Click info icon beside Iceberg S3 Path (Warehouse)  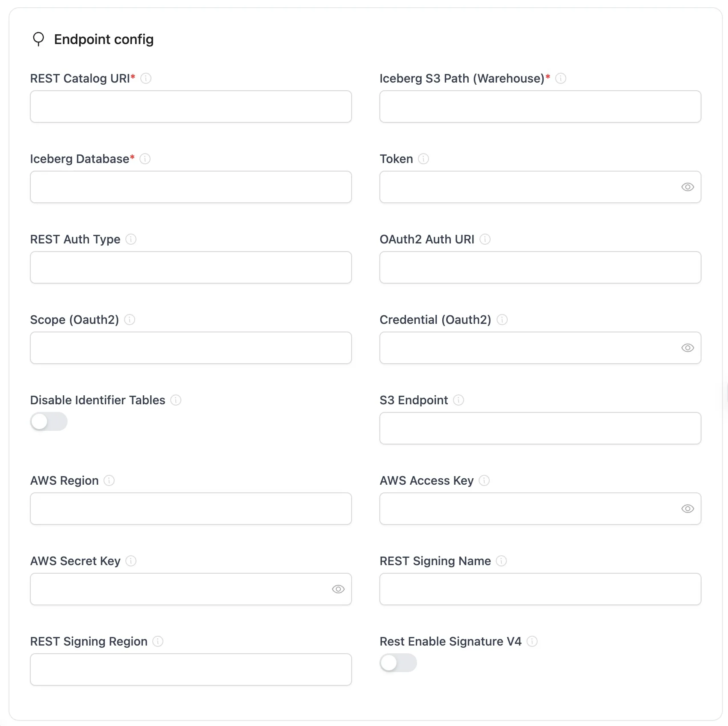(x=561, y=78)
